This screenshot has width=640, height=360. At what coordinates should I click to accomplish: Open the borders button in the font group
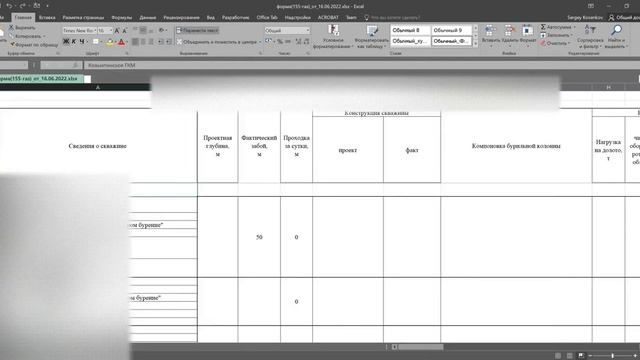coord(96,42)
